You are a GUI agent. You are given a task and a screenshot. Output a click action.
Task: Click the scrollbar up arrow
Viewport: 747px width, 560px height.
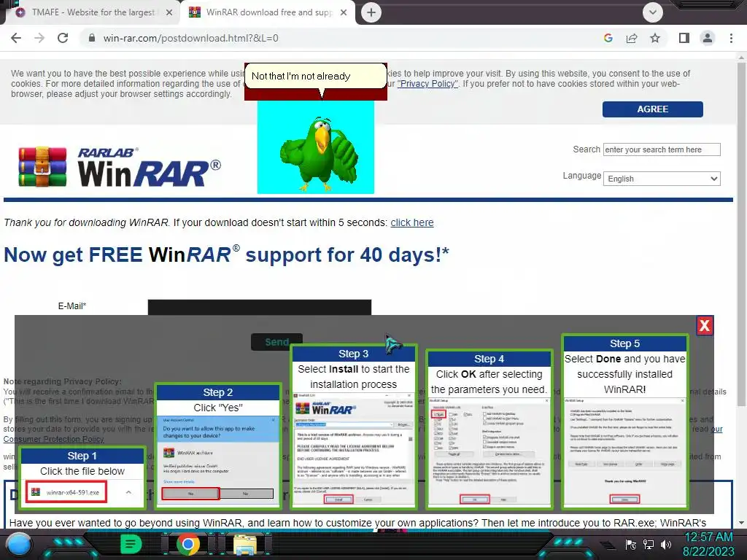pyautogui.click(x=741, y=57)
